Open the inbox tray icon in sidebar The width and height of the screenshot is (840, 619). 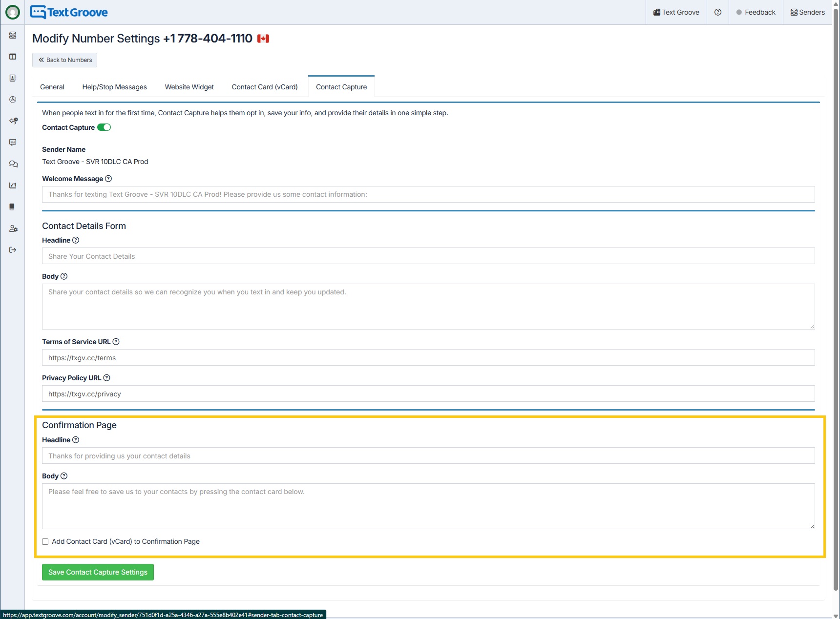click(x=13, y=35)
